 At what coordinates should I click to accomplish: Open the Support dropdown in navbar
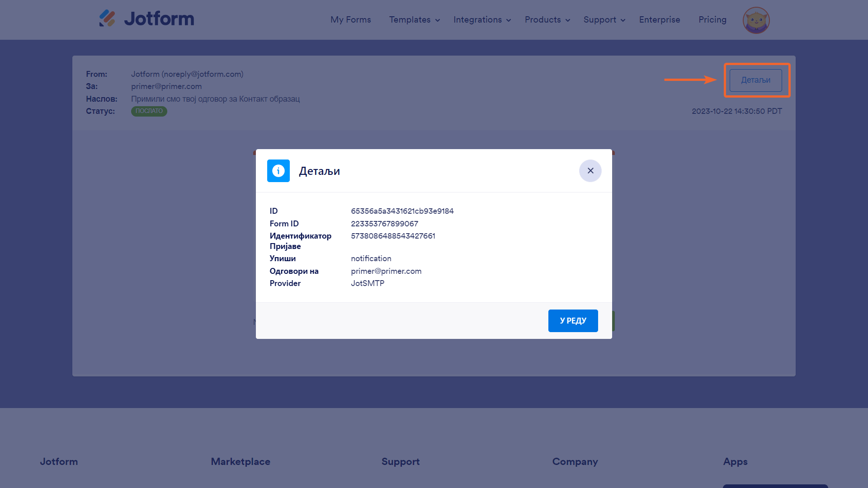point(604,20)
